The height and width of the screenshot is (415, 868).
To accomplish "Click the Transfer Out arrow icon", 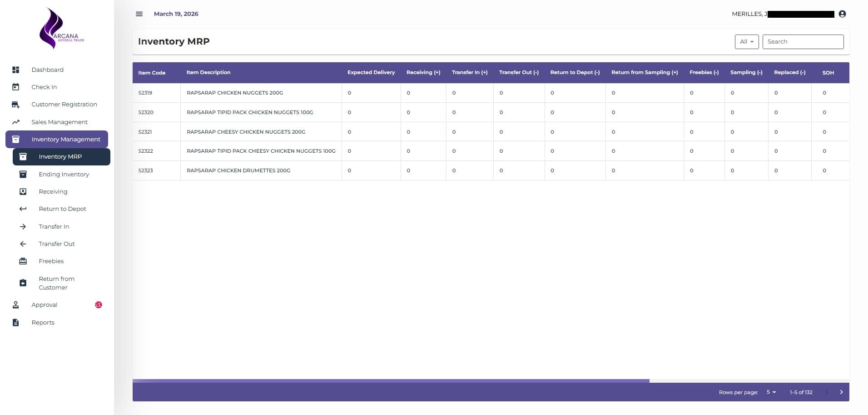I will 23,244.
